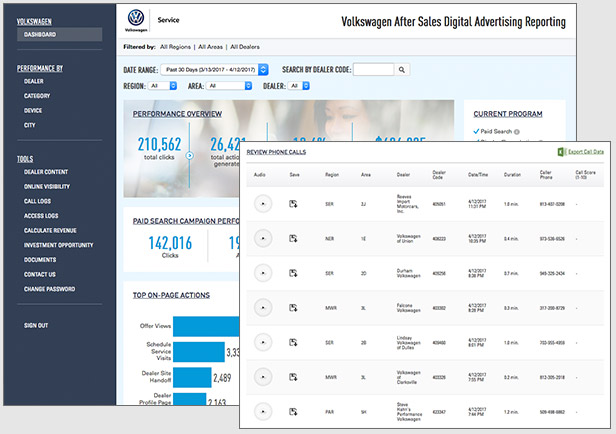Play audio for Reeves Import Motorcars call
Image resolution: width=616 pixels, height=434 pixels.
(263, 204)
